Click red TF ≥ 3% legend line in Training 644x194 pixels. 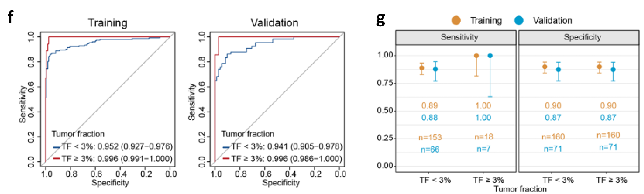coord(57,158)
